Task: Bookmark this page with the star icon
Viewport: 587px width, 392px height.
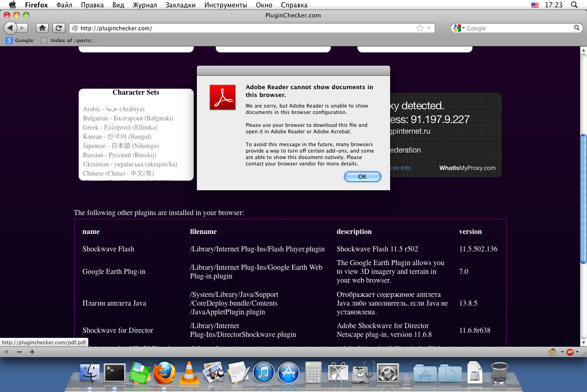Action: [420, 28]
